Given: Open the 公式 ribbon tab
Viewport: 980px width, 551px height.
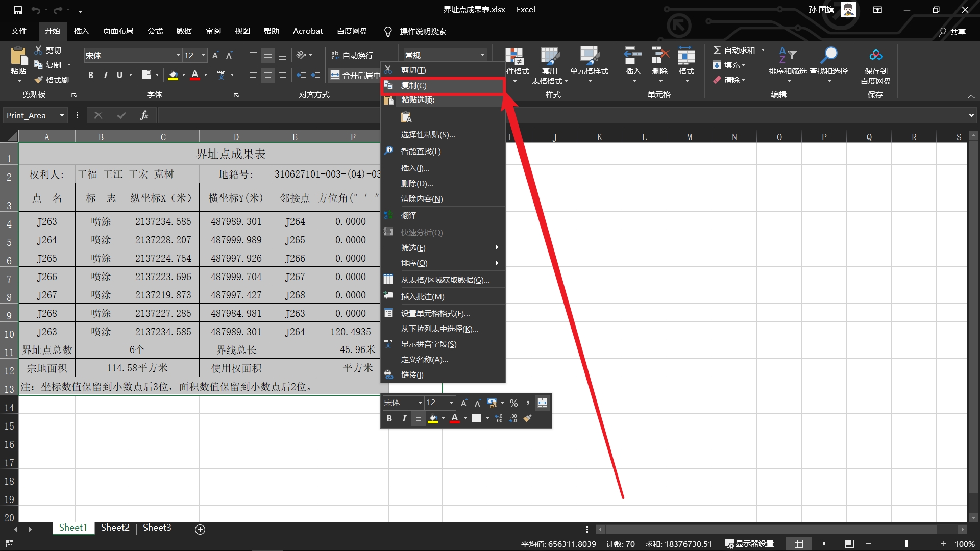Looking at the screenshot, I should [x=155, y=31].
